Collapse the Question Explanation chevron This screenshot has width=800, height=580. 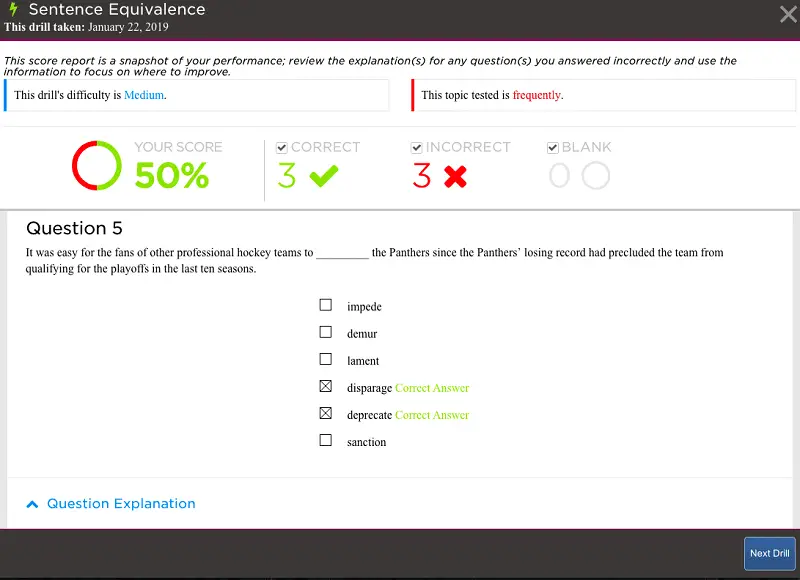point(32,504)
